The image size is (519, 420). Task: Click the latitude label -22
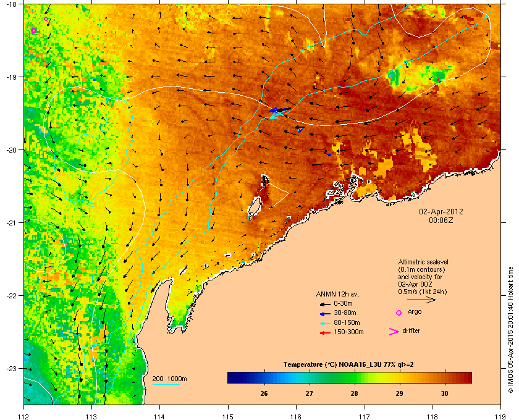click(x=11, y=296)
